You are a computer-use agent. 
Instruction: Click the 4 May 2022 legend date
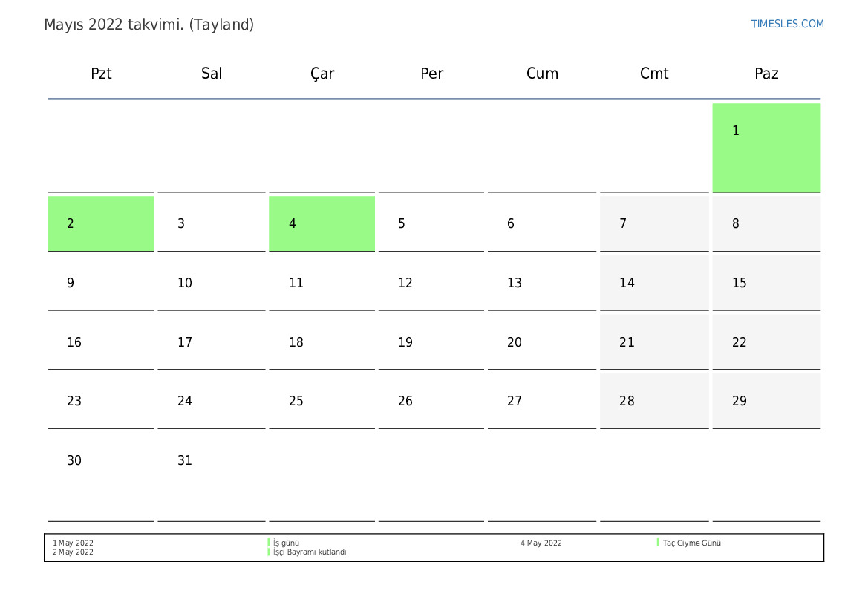[541, 543]
